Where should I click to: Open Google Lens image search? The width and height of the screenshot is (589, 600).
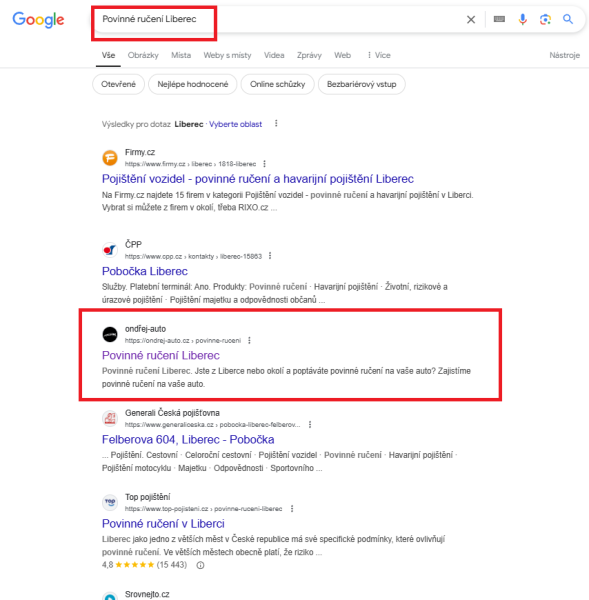pyautogui.click(x=545, y=19)
